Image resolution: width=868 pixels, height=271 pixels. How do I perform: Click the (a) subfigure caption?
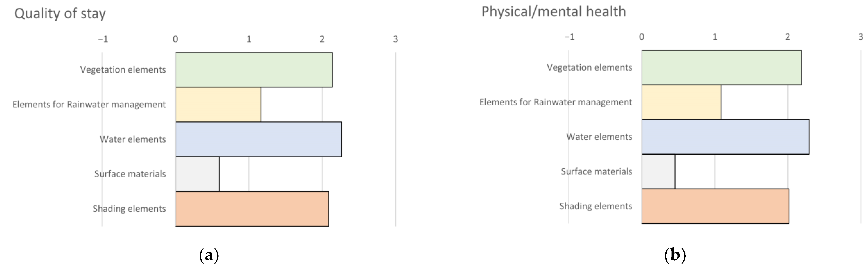209,255
